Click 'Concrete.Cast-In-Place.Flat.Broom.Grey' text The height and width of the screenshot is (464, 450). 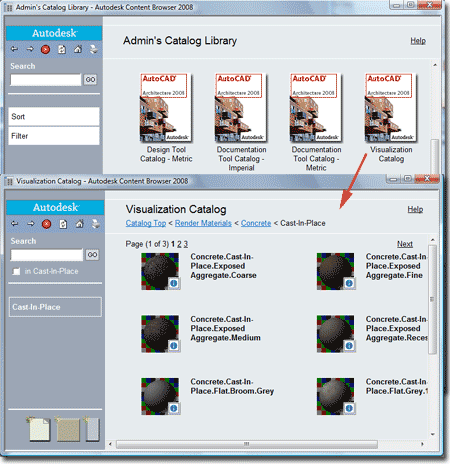(x=232, y=386)
